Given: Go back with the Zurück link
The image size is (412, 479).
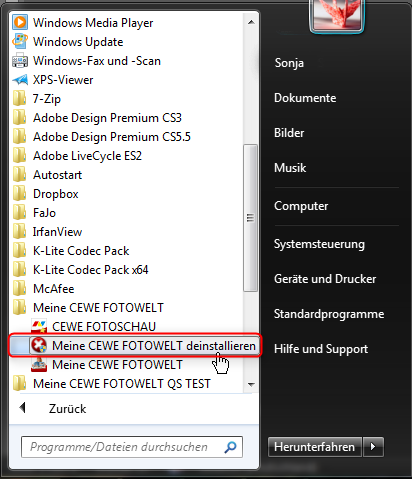Looking at the screenshot, I should click(x=67, y=409).
